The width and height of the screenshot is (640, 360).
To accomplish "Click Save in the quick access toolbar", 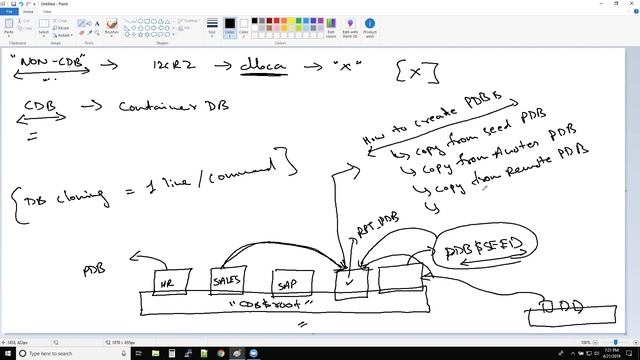I will (x=13, y=4).
